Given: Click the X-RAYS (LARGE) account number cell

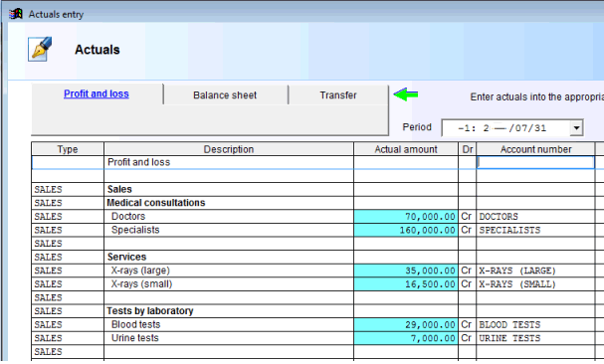Looking at the screenshot, I should [x=535, y=271].
